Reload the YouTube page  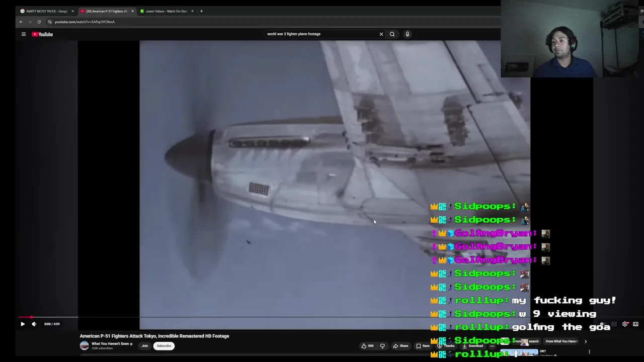point(39,22)
